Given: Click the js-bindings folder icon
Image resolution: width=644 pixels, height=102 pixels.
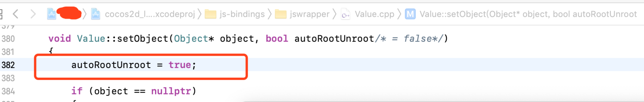Looking at the screenshot, I should pyautogui.click(x=211, y=14).
